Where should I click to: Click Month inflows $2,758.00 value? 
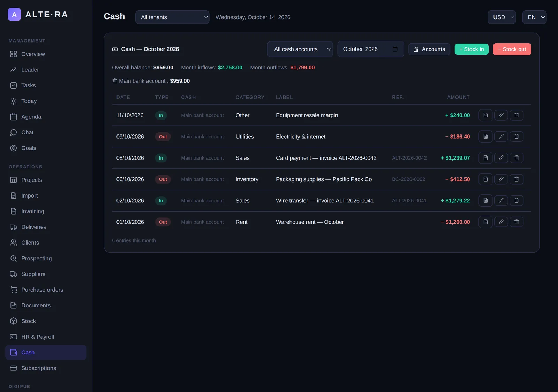tap(230, 67)
